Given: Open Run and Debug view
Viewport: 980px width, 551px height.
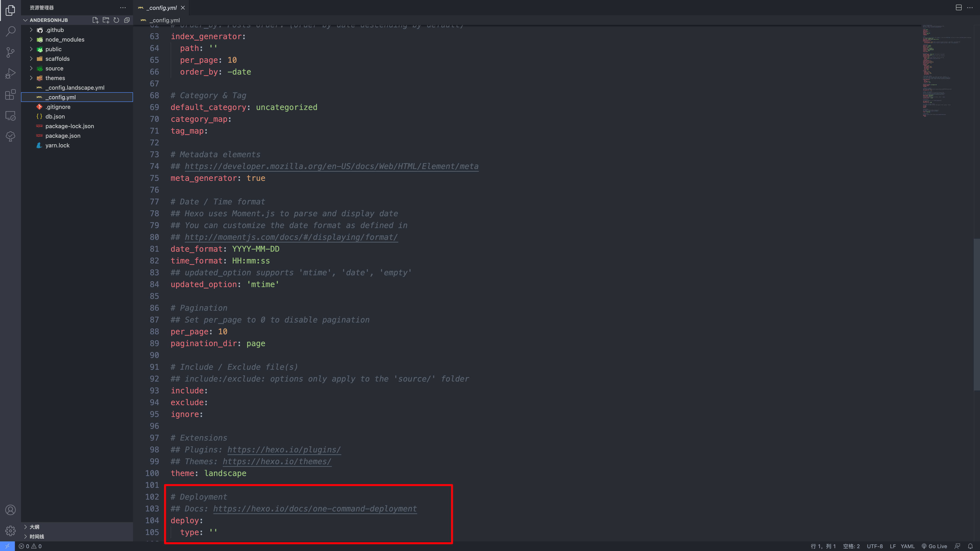Looking at the screenshot, I should coord(10,73).
